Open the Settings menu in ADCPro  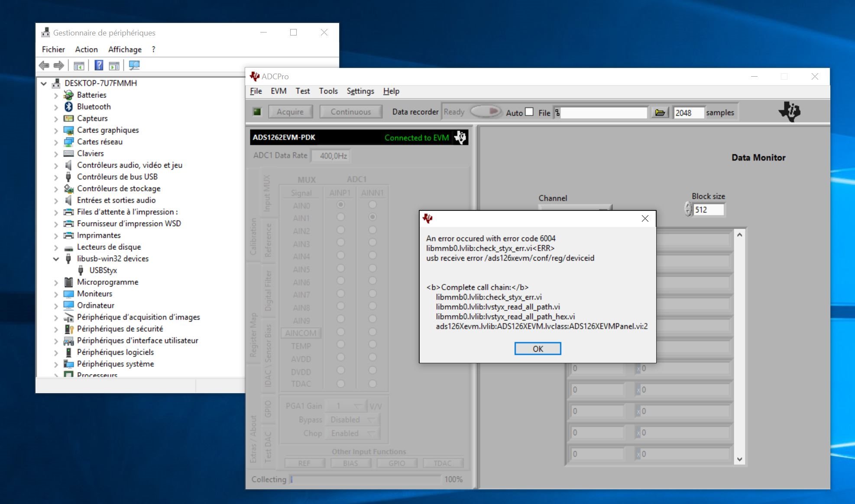pos(360,91)
